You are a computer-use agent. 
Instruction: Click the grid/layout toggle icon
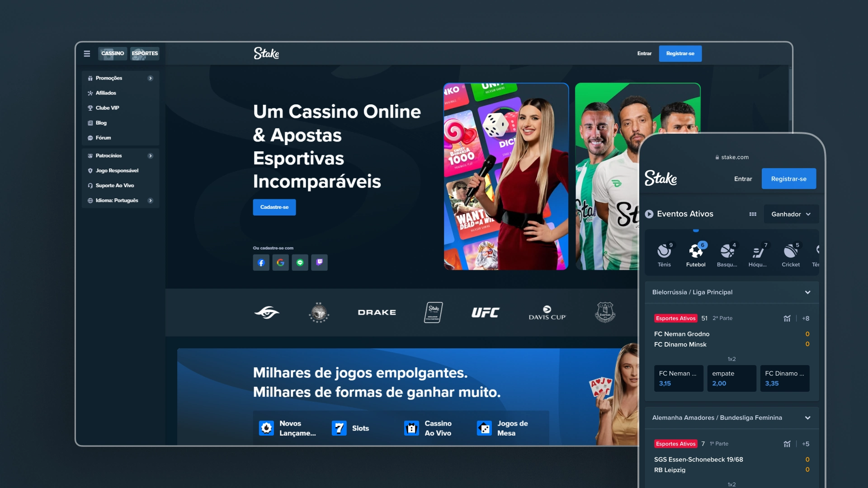point(752,214)
